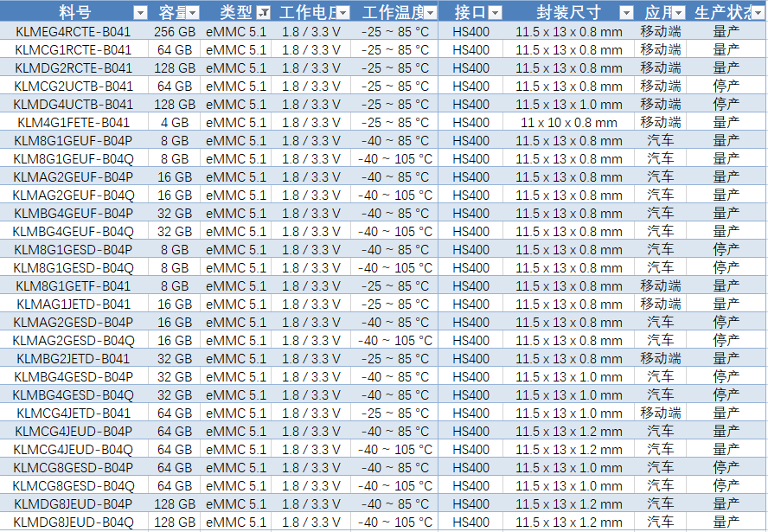
Task: Open the 应用 column filter dropdown
Action: point(678,13)
